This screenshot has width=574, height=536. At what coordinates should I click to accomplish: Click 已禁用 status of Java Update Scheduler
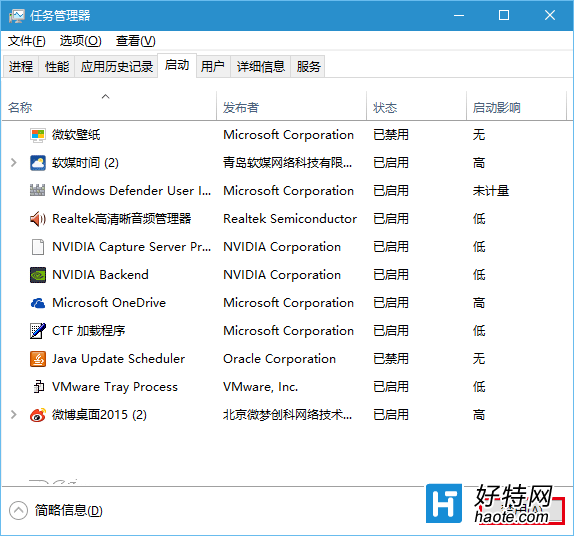(391, 359)
